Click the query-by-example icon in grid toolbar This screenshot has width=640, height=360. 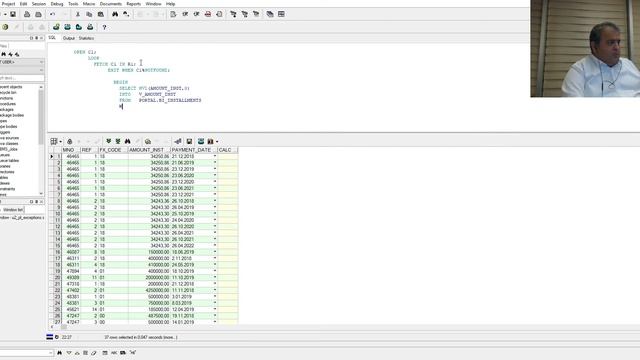pos(148,141)
